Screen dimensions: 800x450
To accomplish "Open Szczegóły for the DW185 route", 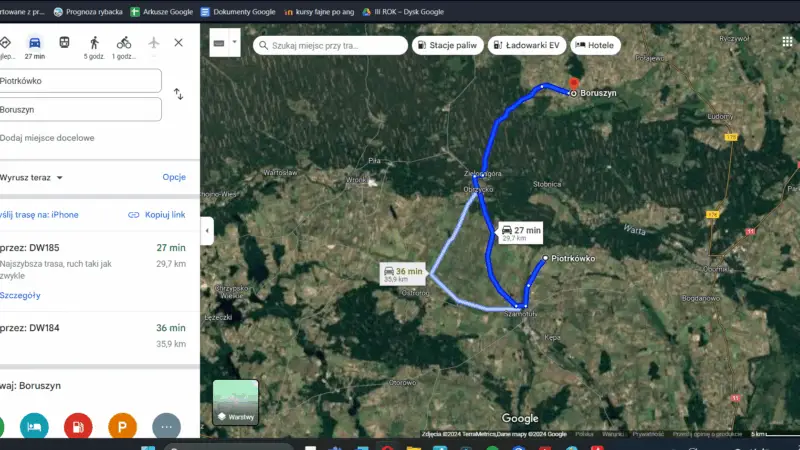I will point(21,295).
